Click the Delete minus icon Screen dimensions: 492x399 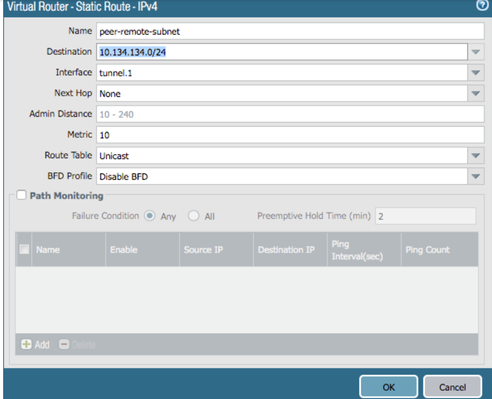pyautogui.click(x=64, y=344)
